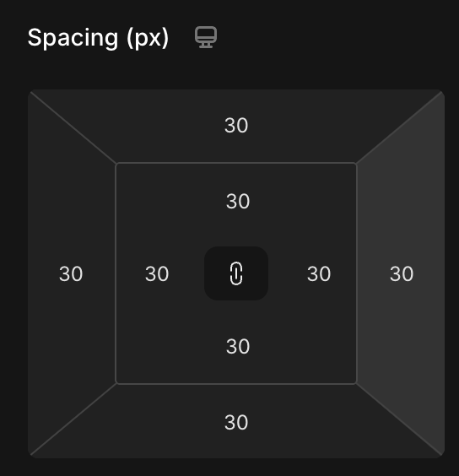Click the Spacing (px) heading
The height and width of the screenshot is (476, 459).
[98, 38]
